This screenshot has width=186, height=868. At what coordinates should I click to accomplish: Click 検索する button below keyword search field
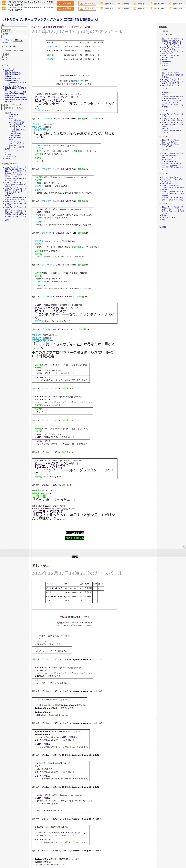pyautogui.click(x=6, y=31)
